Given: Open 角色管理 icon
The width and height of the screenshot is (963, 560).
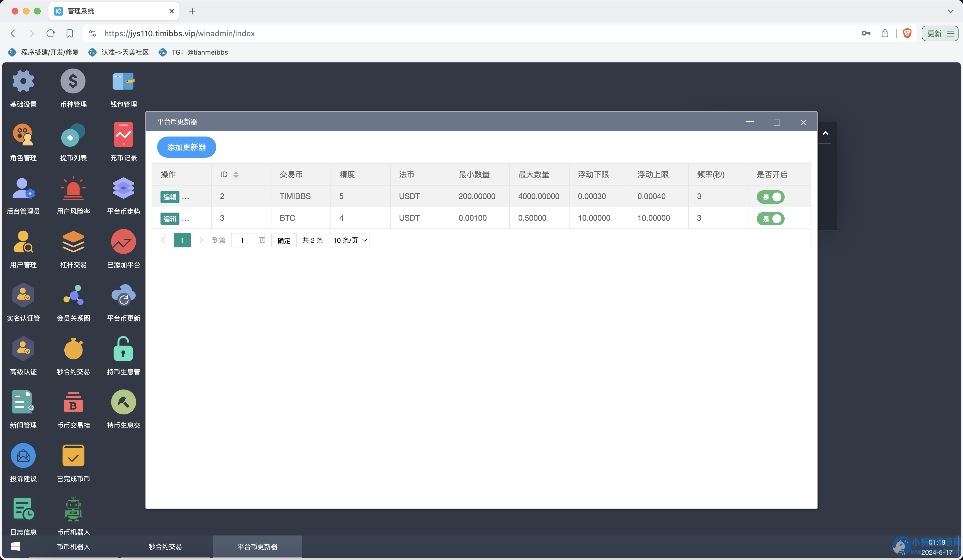Looking at the screenshot, I should click(23, 135).
